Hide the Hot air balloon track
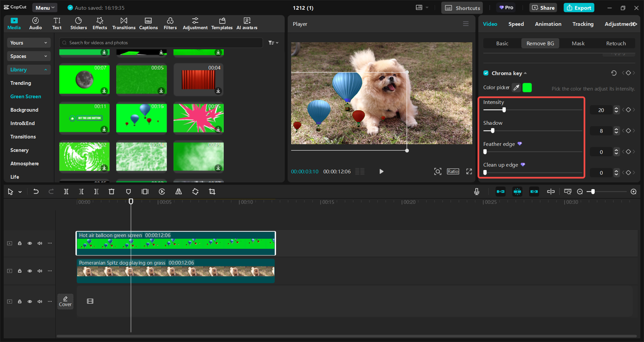 tap(30, 243)
